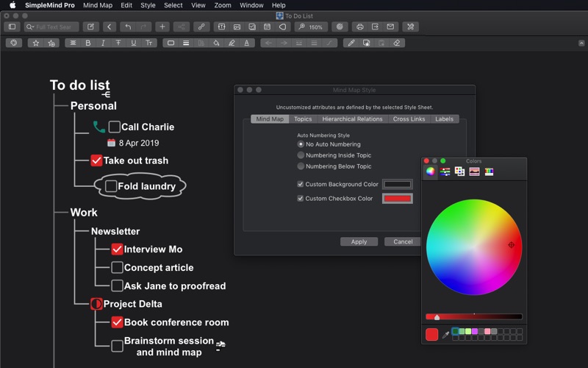Collapse the style toolbar with chevron button
Viewport: 588px width, 368px height.
tap(581, 43)
